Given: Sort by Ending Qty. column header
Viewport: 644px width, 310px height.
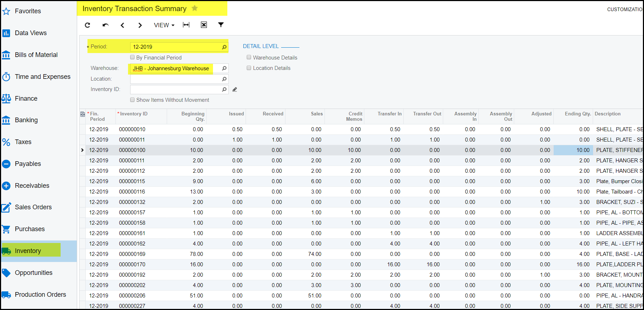Looking at the screenshot, I should tap(577, 114).
